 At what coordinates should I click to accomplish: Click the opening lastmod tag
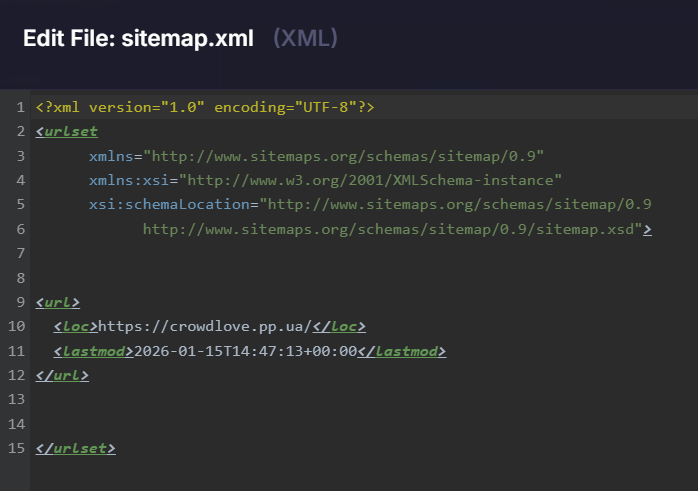(x=93, y=351)
